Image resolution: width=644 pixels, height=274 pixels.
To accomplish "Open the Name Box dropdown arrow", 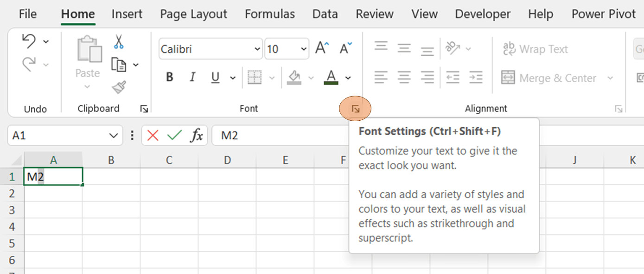I will (x=113, y=136).
